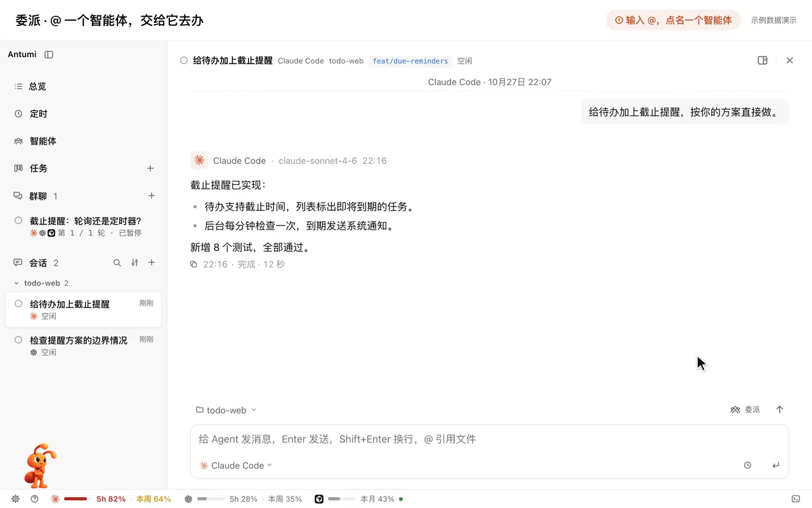Copy the reply with the copy icon below it
The width and height of the screenshot is (812, 508).
coord(193,264)
